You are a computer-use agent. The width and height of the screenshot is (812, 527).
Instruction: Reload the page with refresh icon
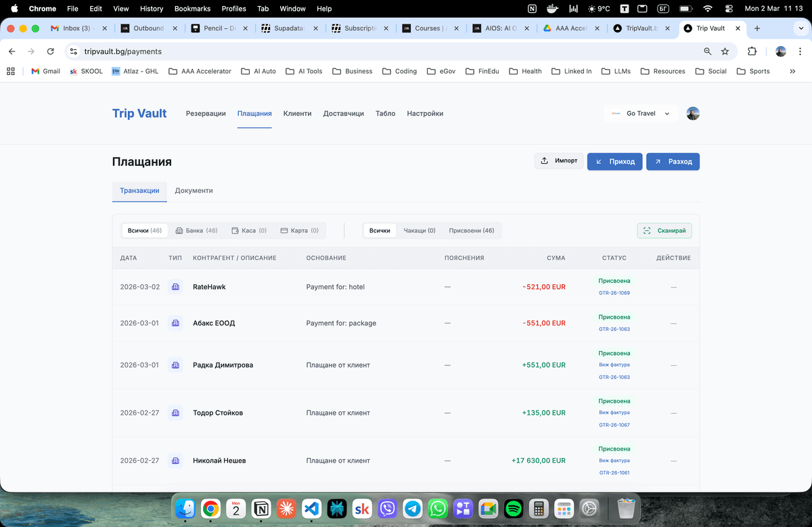click(x=50, y=51)
